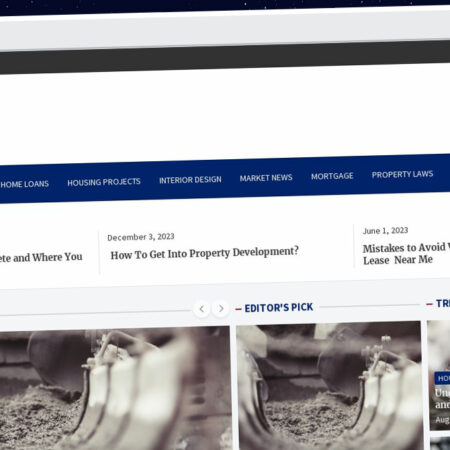Open the Property Laws section

pyautogui.click(x=402, y=174)
